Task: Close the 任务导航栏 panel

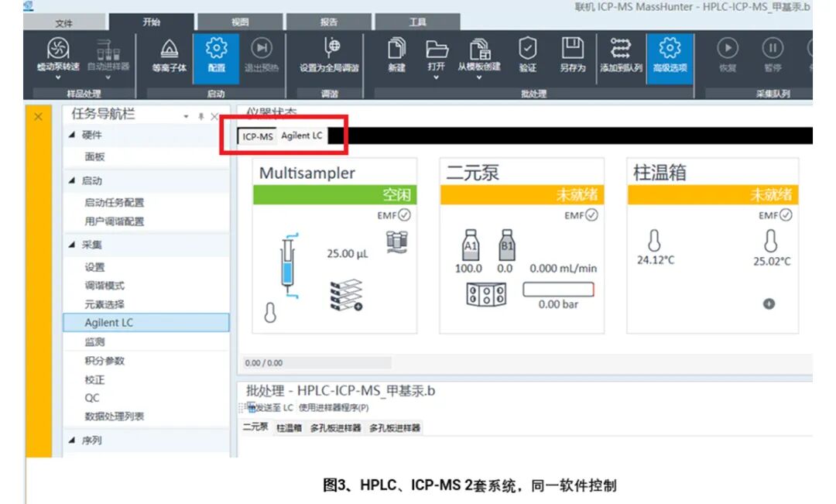Action: 214,116
